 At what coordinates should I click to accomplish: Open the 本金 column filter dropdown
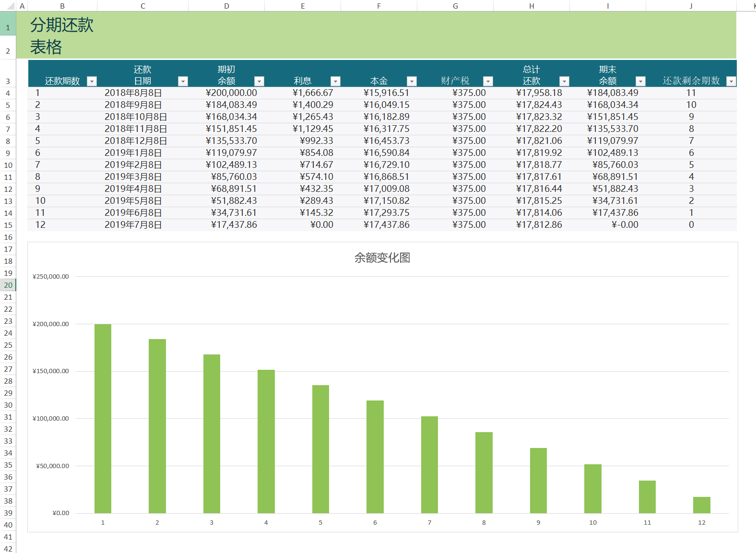point(412,82)
